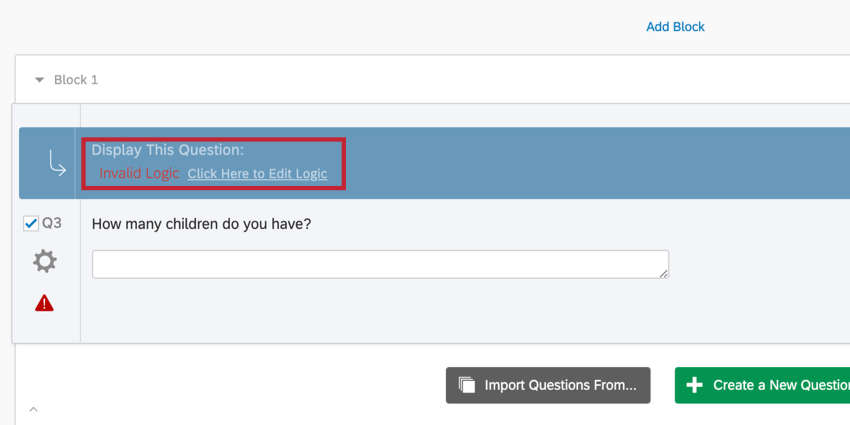
Task: Uncheck the Q3 question checkbox
Action: pos(30,224)
